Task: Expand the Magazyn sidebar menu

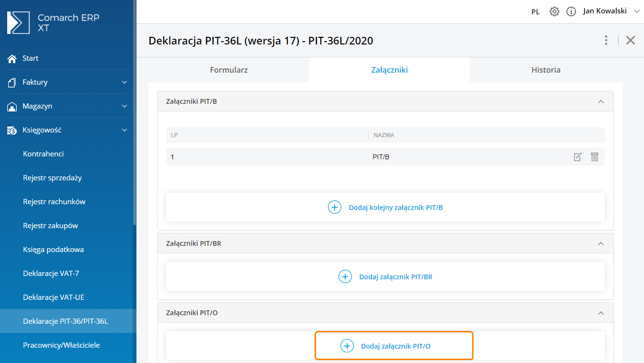Action: [x=124, y=106]
